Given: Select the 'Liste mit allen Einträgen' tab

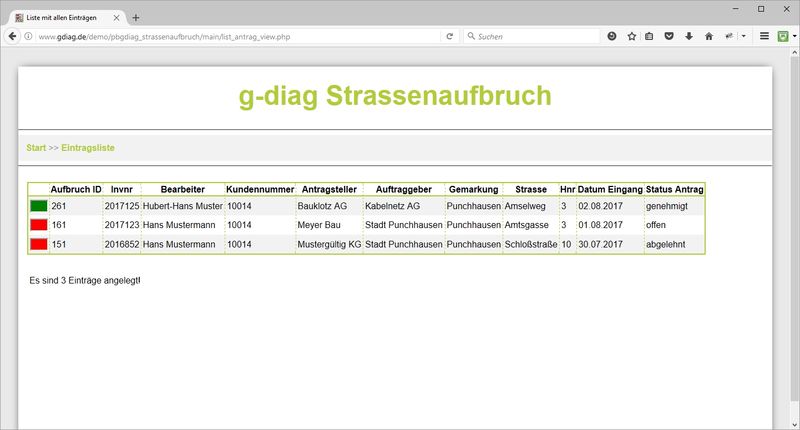Looking at the screenshot, I should tap(62, 17).
